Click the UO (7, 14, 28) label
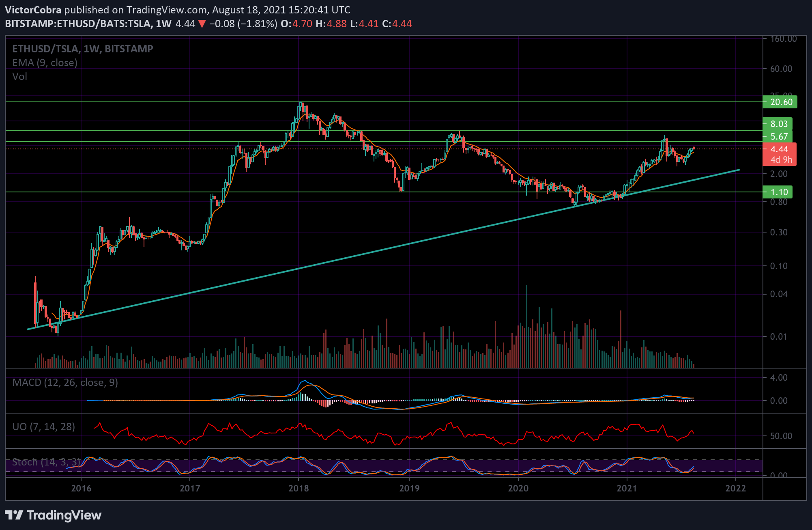The image size is (812, 530). tap(44, 427)
